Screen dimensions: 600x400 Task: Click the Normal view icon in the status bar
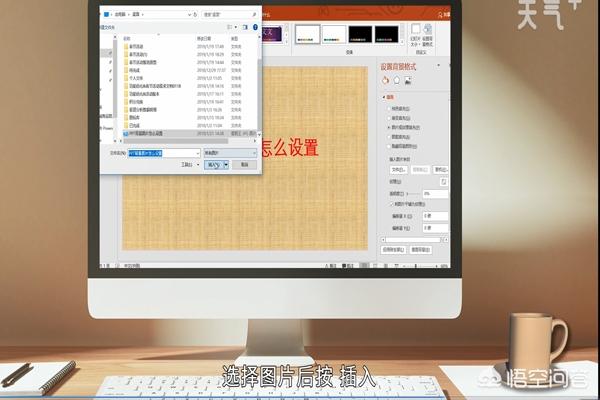tap(365, 266)
